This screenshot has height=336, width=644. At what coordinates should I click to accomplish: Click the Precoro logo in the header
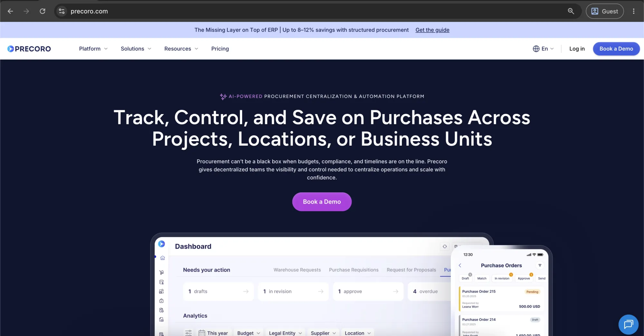(29, 49)
